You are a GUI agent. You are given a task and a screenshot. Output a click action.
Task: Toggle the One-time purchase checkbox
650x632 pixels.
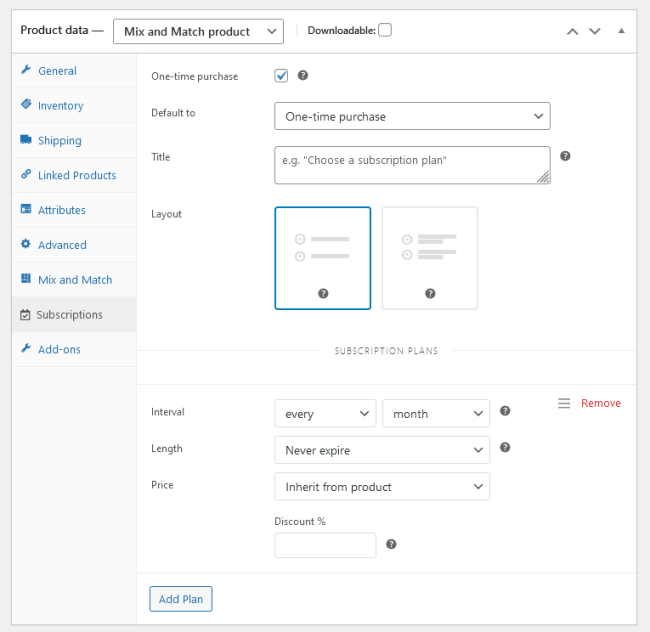point(281,76)
